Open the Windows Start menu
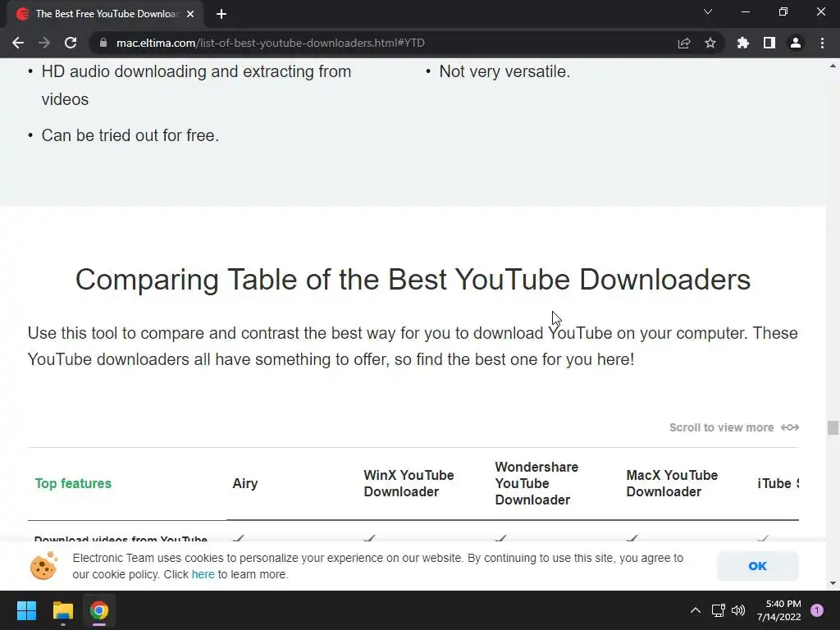Screen dimensions: 840x630 point(26,610)
